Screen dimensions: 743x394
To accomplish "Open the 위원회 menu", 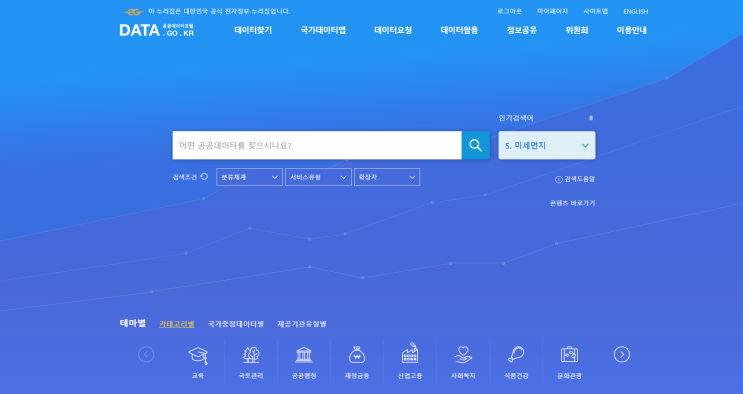I will pos(577,30).
